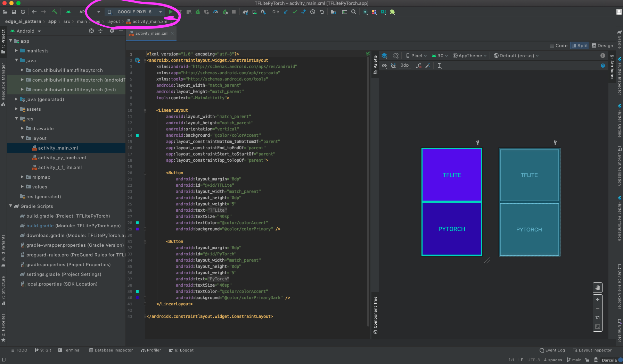Open the TODO tool window
Viewport: 623px width, 364px height.
[19, 350]
